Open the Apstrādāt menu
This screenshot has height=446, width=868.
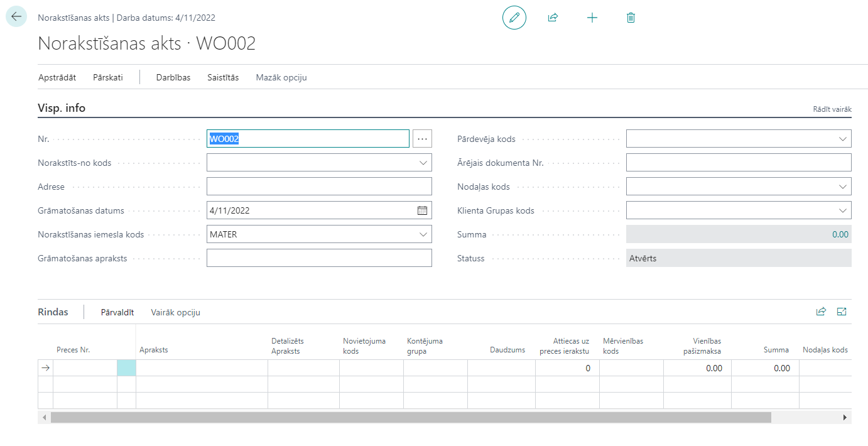(57, 77)
